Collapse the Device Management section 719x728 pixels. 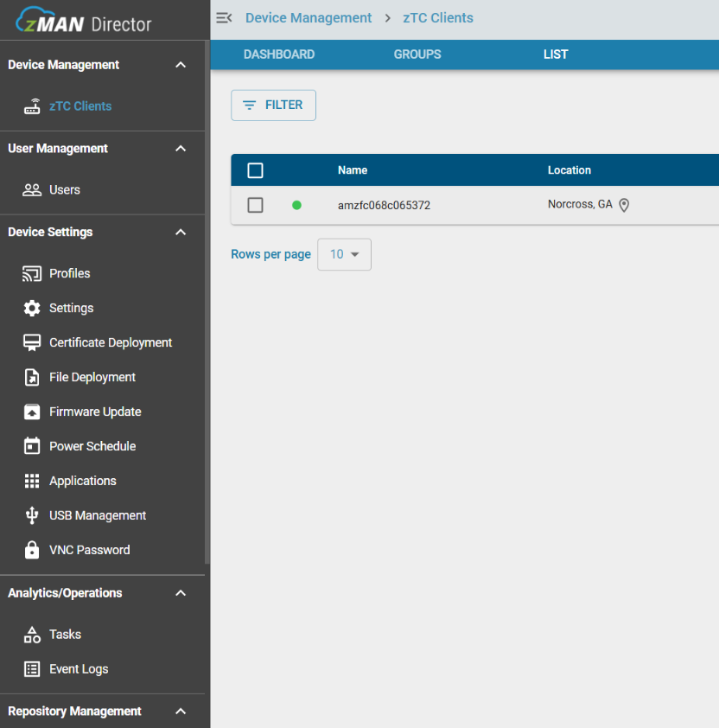181,65
